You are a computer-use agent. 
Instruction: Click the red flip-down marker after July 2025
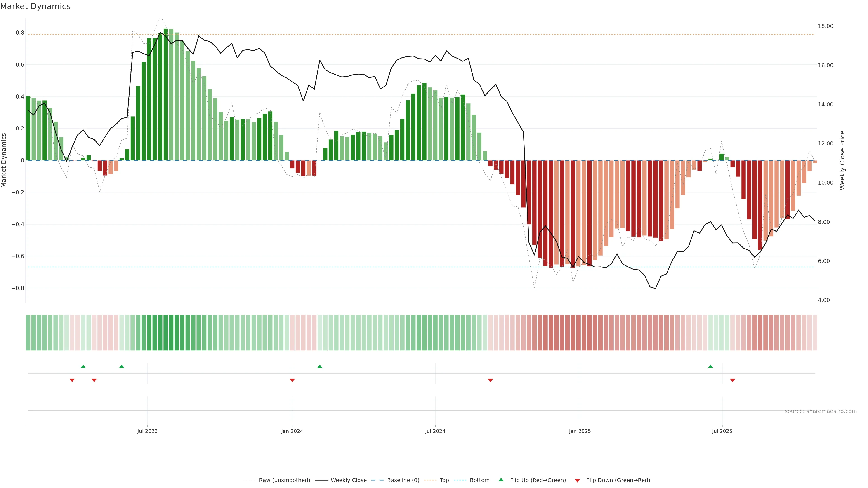(733, 380)
